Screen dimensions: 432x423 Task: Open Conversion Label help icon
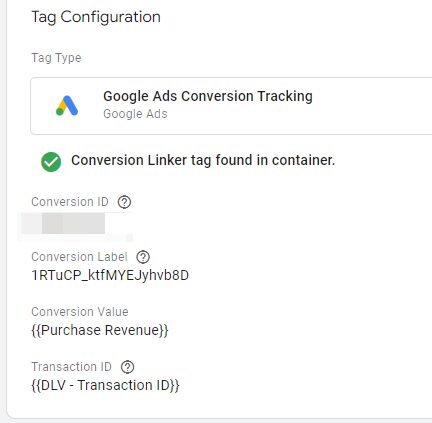[143, 257]
